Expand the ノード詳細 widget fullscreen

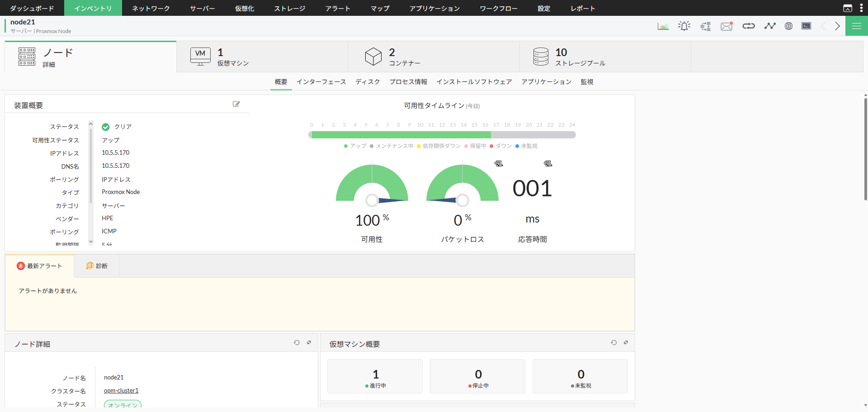[309, 343]
